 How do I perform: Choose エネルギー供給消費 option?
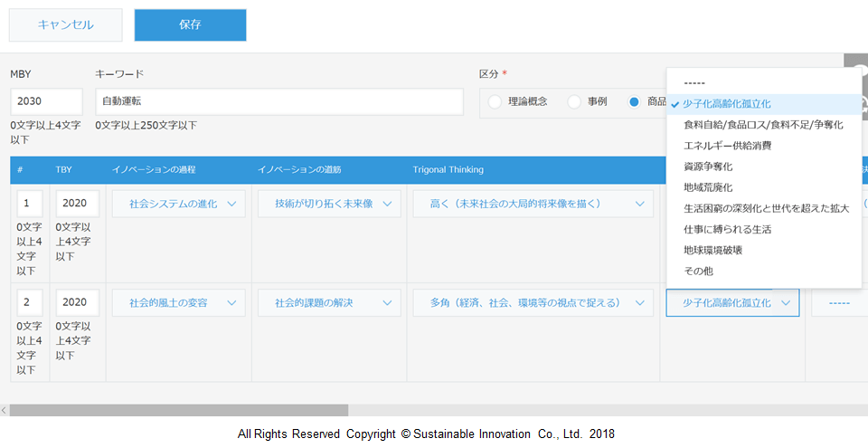(727, 146)
